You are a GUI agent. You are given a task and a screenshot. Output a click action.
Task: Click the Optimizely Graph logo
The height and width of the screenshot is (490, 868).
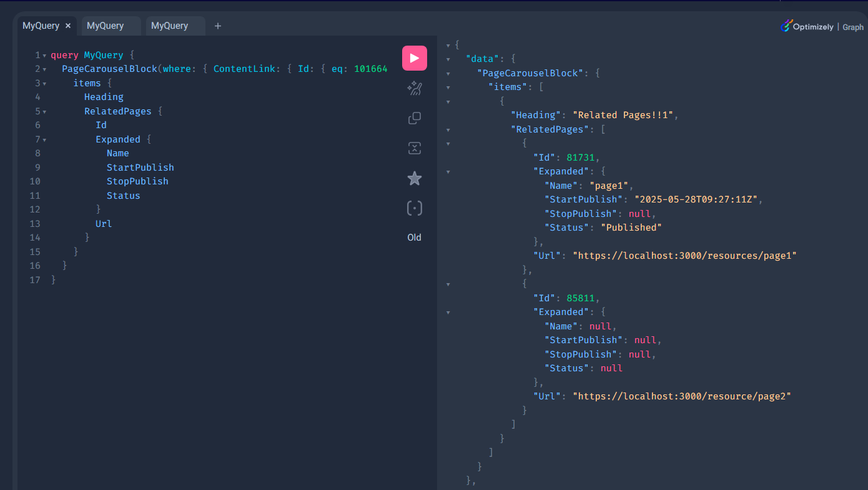tap(822, 26)
